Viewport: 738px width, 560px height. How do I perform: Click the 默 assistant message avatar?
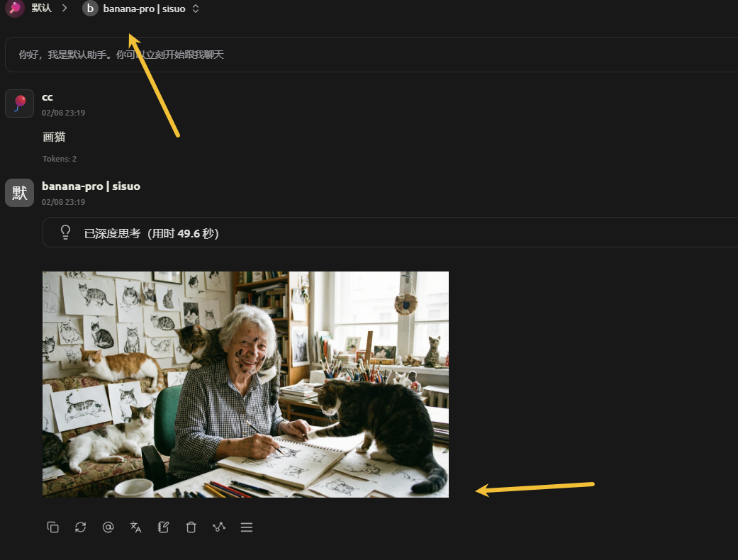point(19,193)
